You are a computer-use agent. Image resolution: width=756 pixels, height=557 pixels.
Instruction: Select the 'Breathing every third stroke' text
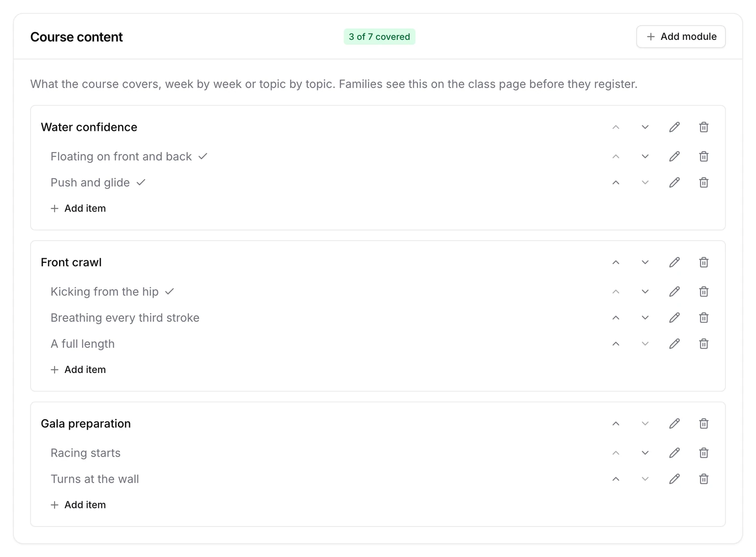[x=125, y=318]
